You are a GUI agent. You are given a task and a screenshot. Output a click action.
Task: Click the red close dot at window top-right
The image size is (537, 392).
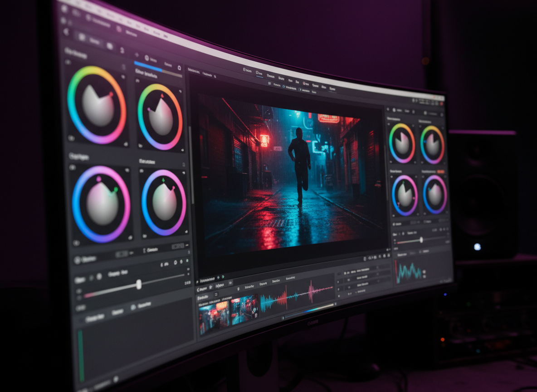click(x=442, y=104)
